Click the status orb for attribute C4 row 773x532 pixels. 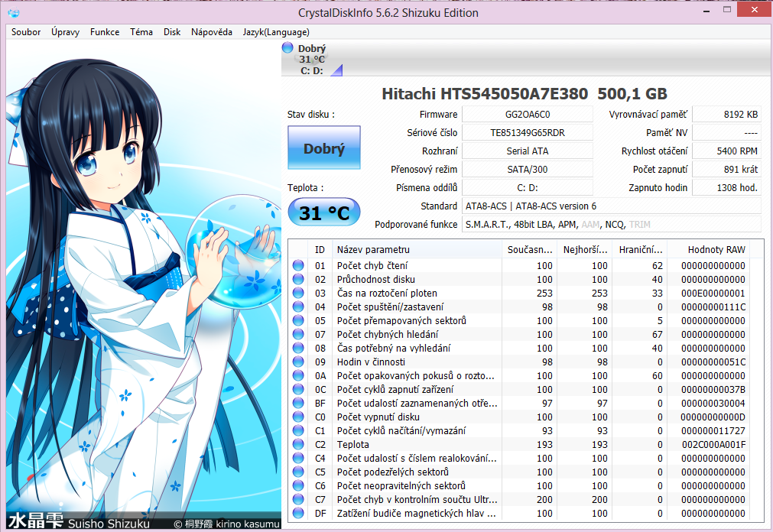298,458
